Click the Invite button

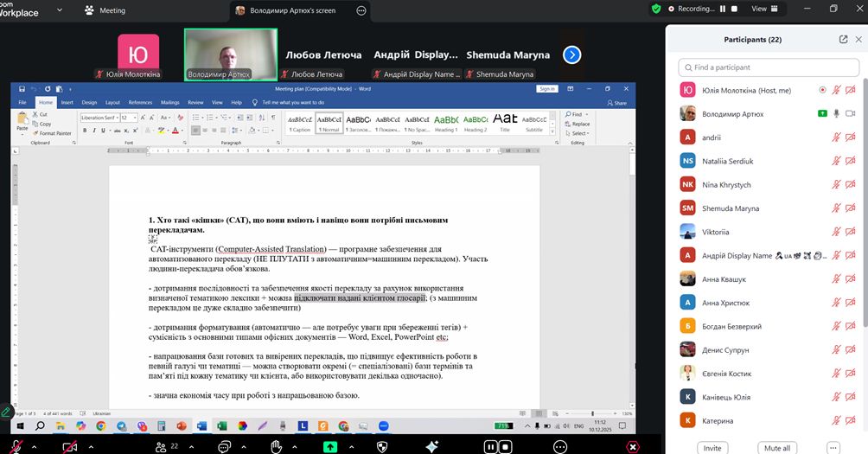click(x=712, y=448)
